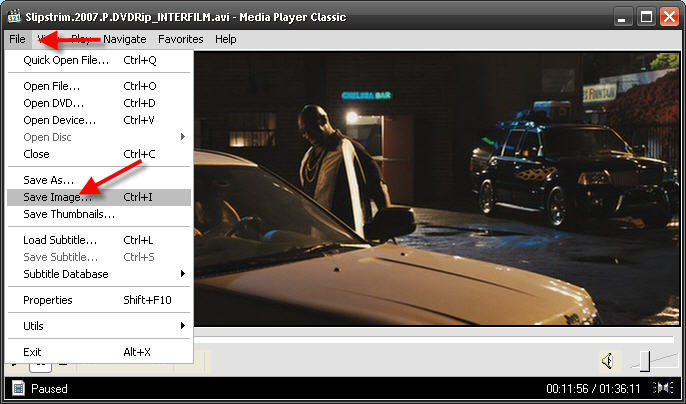This screenshot has width=686, height=404.
Task: Click the playback seek bar
Action: coord(433,339)
